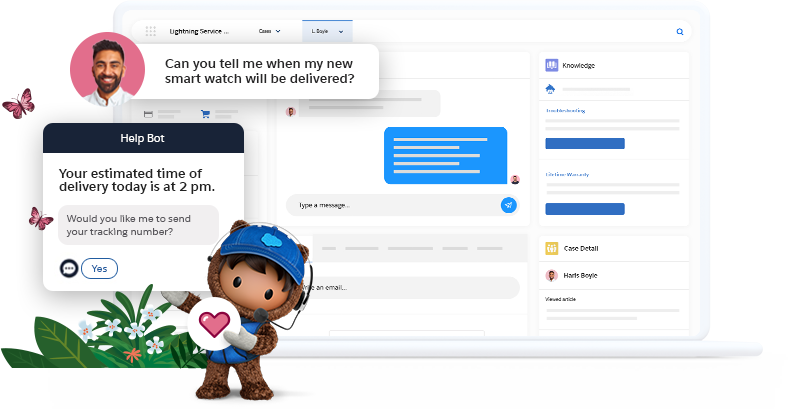Screen dimensions: 788x409
Task: Open the Cases navigation item
Action: (265, 31)
